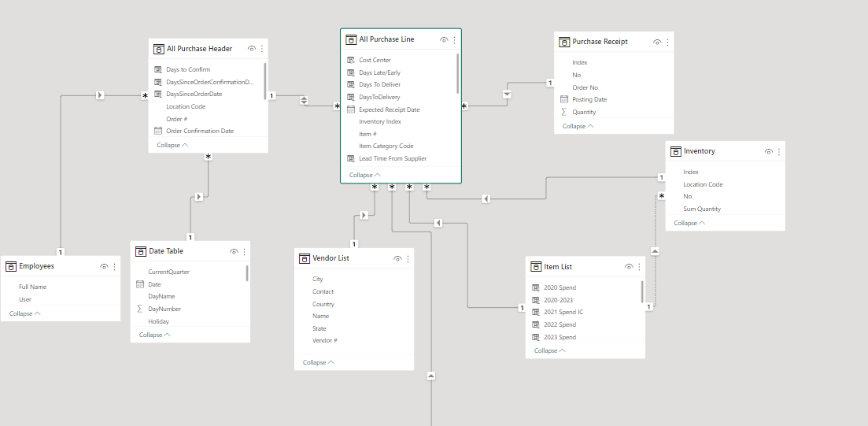The height and width of the screenshot is (426, 868).
Task: Select the Lead Time From Supplier field
Action: point(393,158)
